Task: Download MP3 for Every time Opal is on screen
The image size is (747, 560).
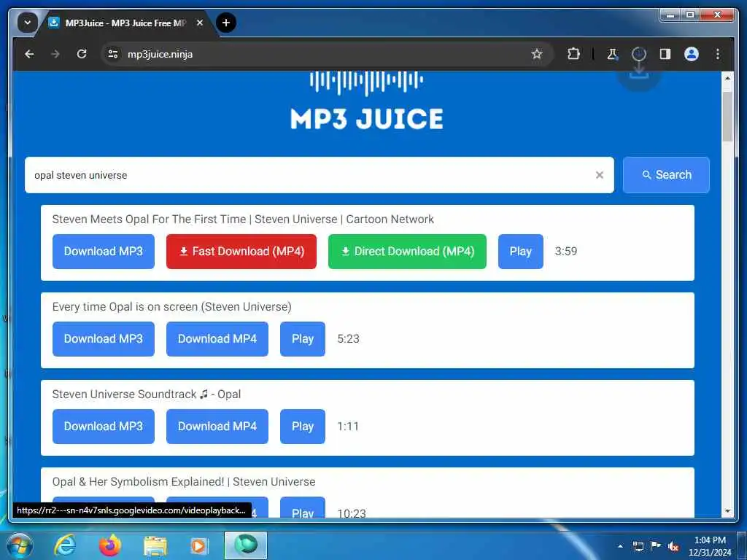Action: [x=104, y=339]
